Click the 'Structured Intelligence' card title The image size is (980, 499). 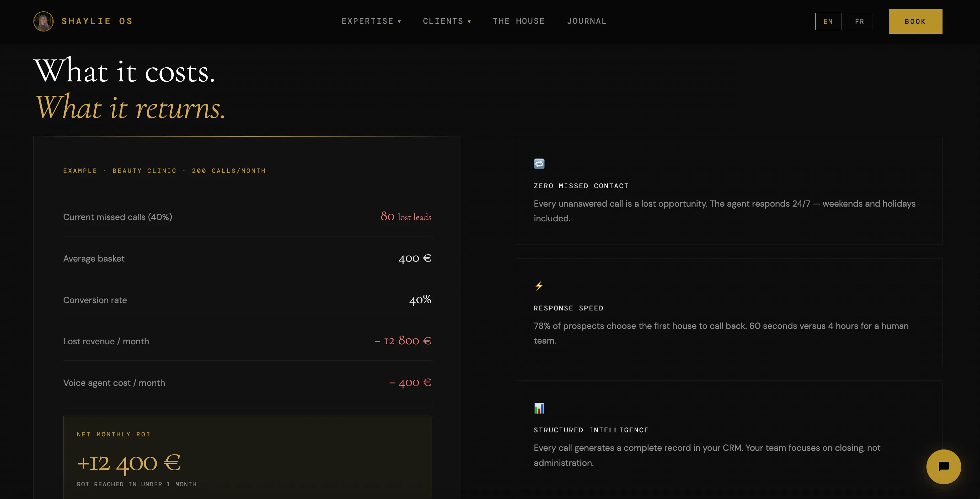click(x=591, y=430)
